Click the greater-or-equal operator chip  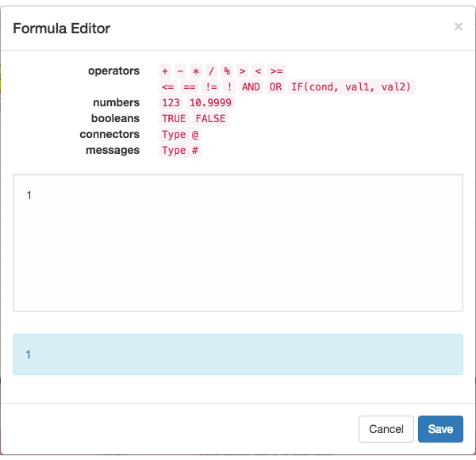[x=276, y=71]
